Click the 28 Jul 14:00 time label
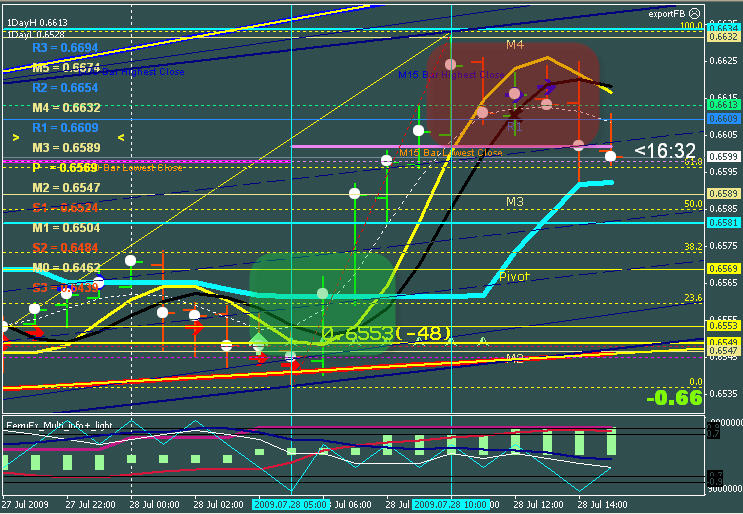This screenshot has width=743, height=514. 603,505
